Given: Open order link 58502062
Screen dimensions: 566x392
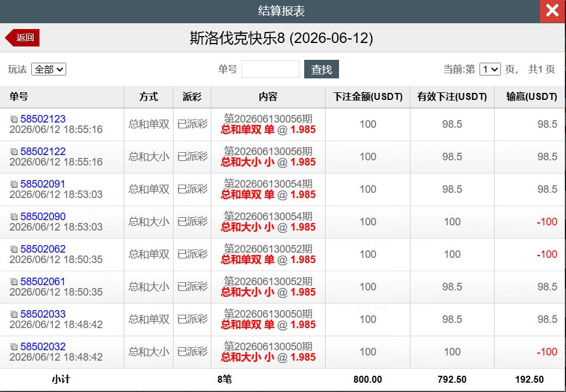Looking at the screenshot, I should click(43, 249).
